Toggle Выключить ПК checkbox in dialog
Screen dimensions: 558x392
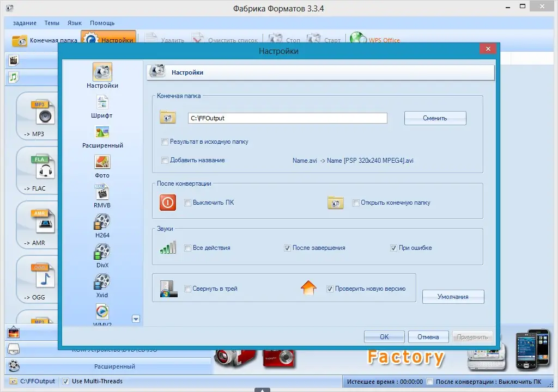pos(187,203)
